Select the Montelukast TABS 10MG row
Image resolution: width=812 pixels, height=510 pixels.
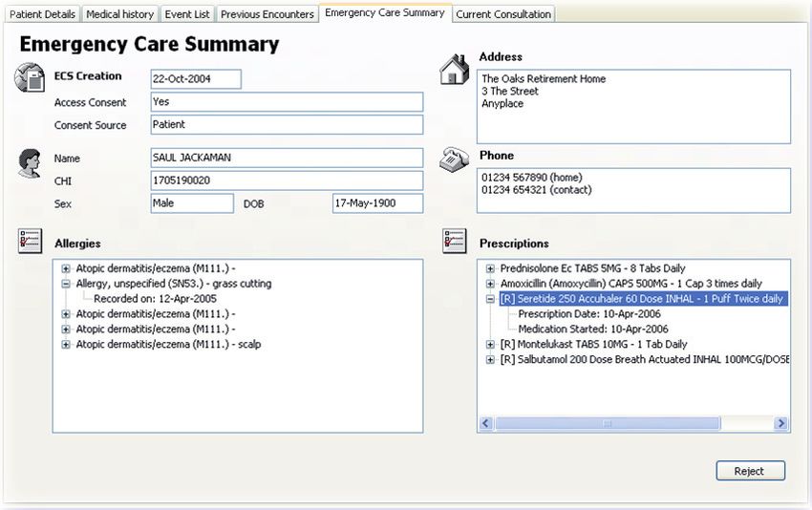tap(593, 345)
